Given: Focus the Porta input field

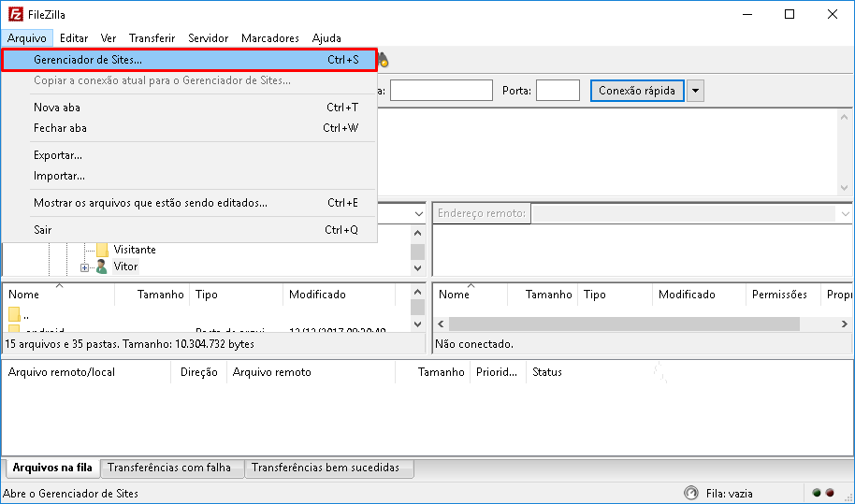Looking at the screenshot, I should point(558,91).
